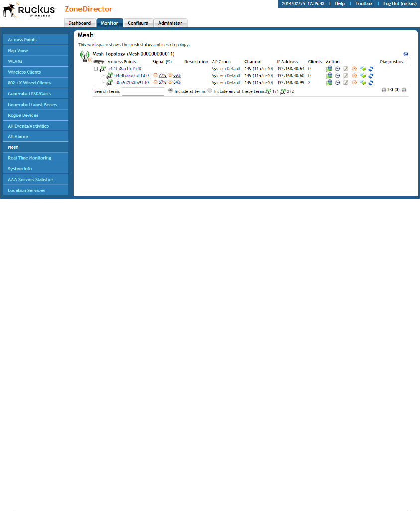Select the Include all terms radio button
Image resolution: width=420 pixels, height=511 pixels.
click(170, 90)
